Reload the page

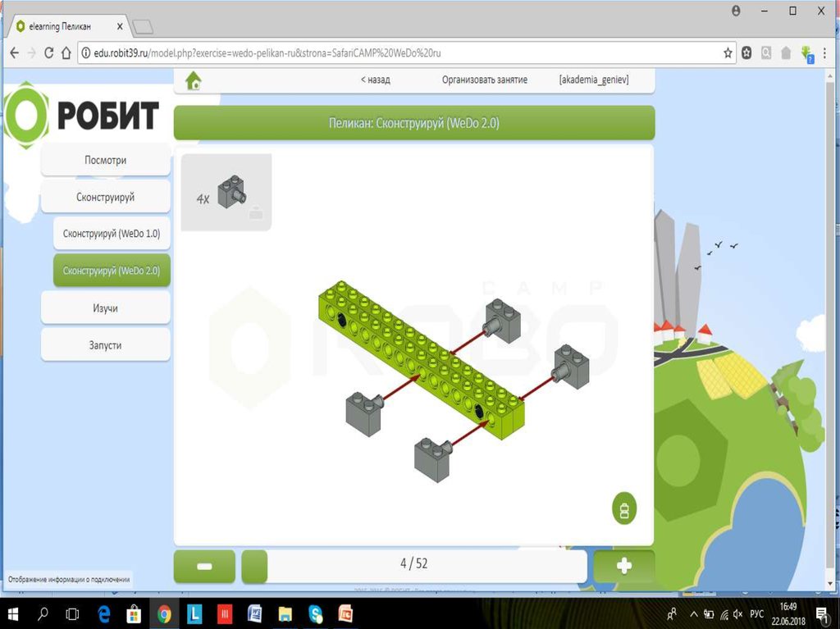(x=48, y=53)
